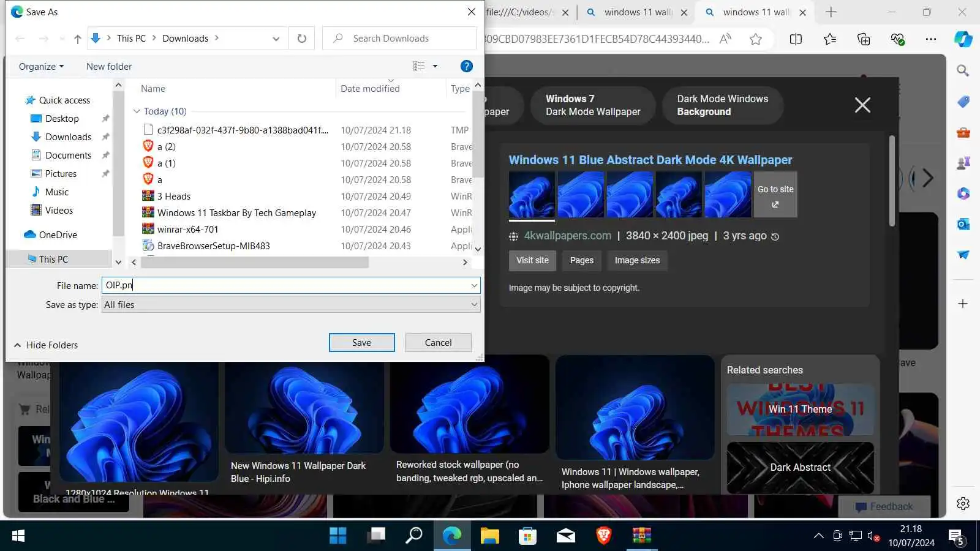The image size is (980, 551).
Task: Select Desktop in Quick access
Action: (62, 119)
